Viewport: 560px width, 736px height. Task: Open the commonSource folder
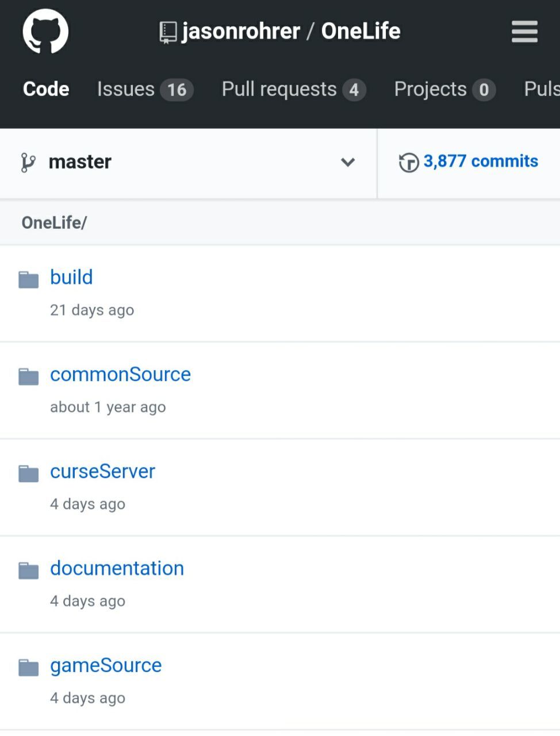tap(120, 374)
